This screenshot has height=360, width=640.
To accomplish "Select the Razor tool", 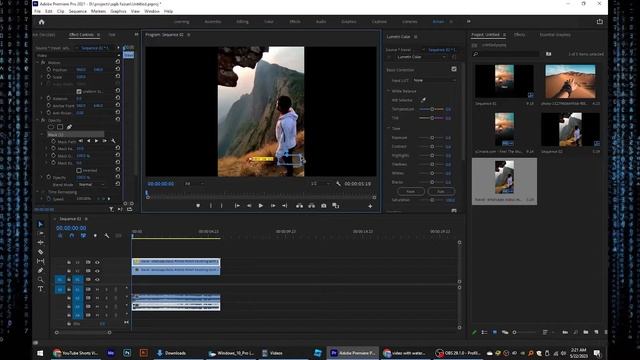I will (40, 252).
